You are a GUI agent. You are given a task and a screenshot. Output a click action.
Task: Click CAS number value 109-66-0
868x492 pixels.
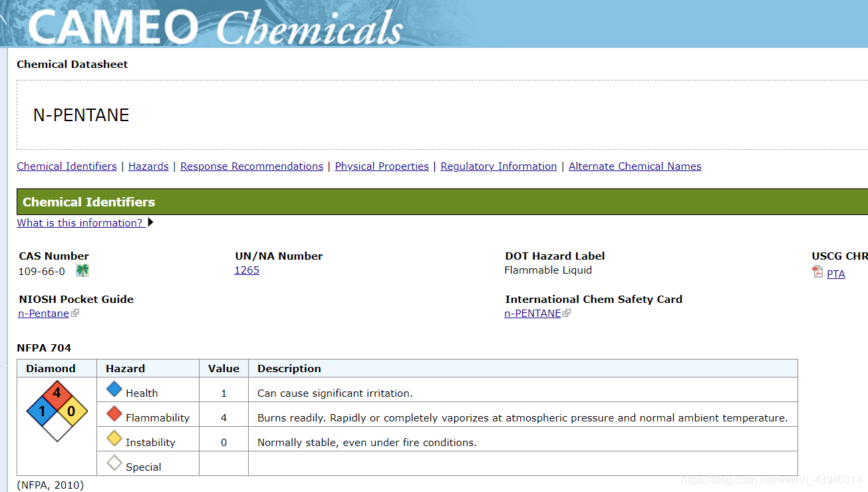pos(42,271)
